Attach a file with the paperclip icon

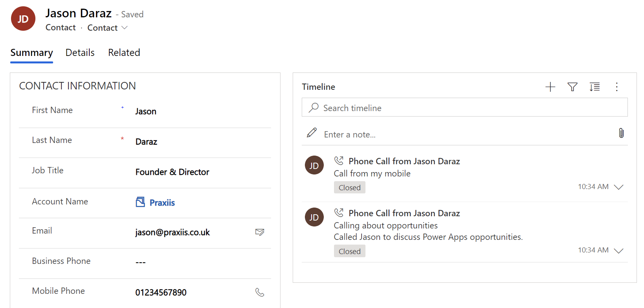(621, 133)
